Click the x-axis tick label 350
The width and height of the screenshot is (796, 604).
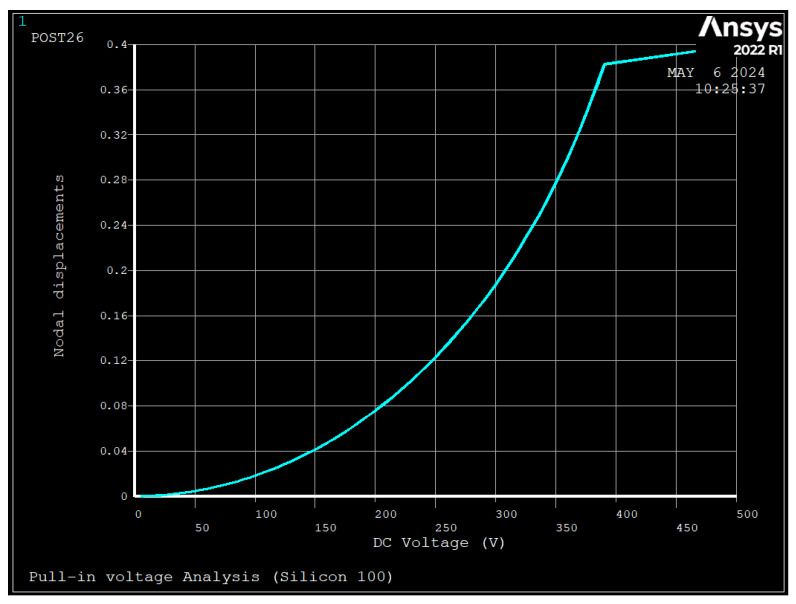pos(567,528)
